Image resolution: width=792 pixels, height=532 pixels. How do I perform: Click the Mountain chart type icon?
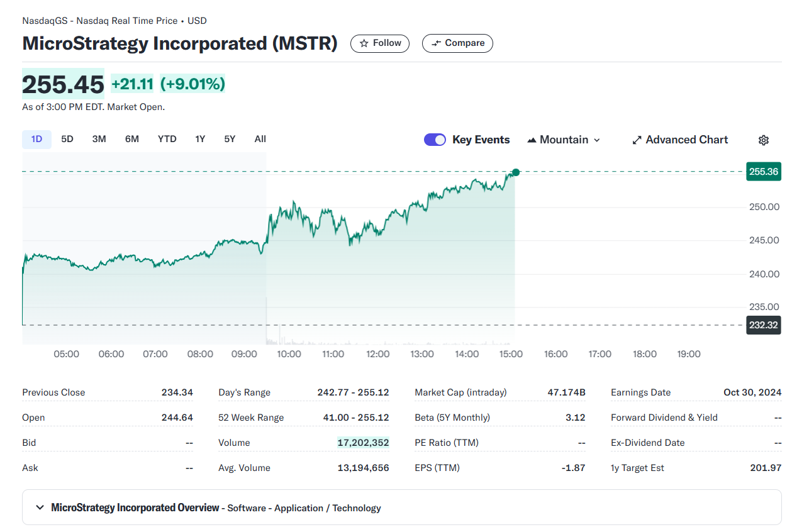pos(532,140)
